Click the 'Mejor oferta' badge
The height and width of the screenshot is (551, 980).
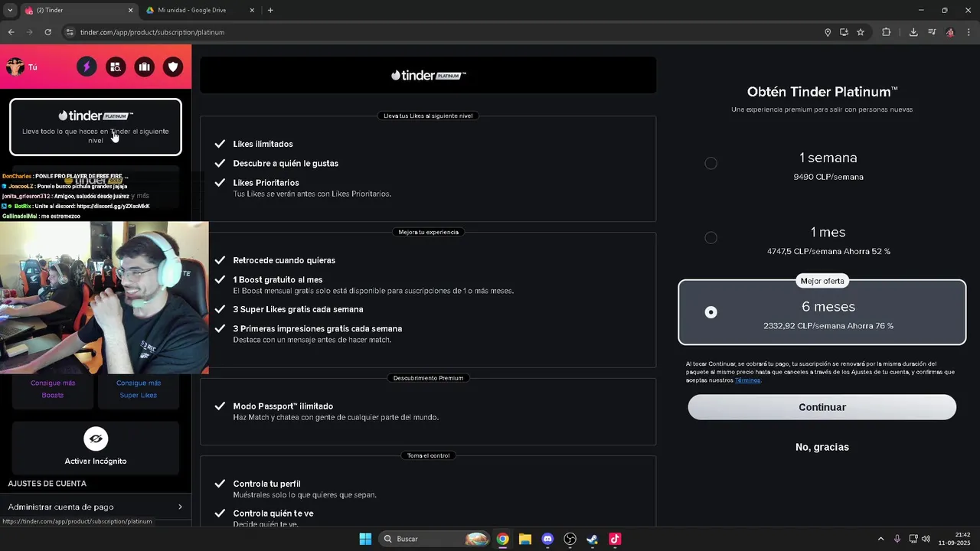click(x=822, y=281)
